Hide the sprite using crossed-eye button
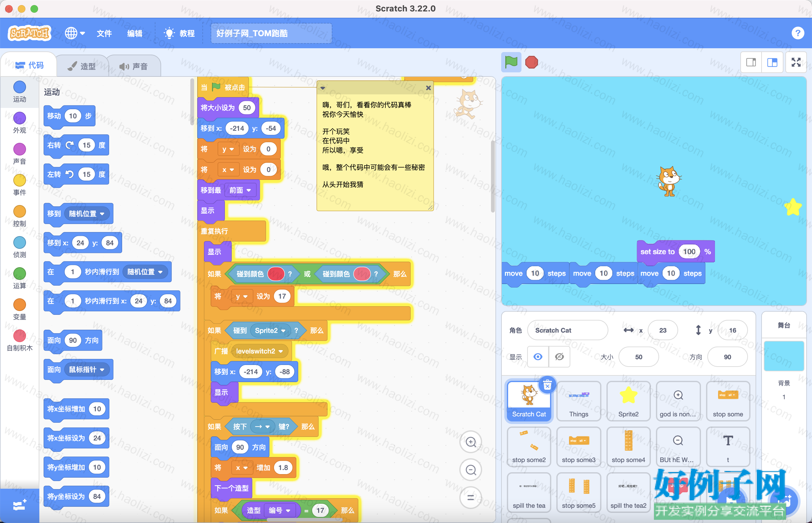The width and height of the screenshot is (812, 523). pyautogui.click(x=559, y=357)
